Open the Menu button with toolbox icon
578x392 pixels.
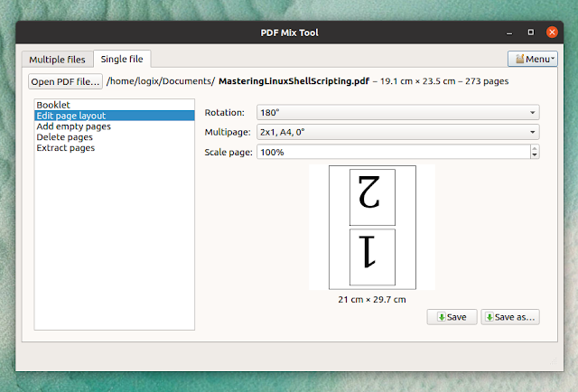click(532, 59)
